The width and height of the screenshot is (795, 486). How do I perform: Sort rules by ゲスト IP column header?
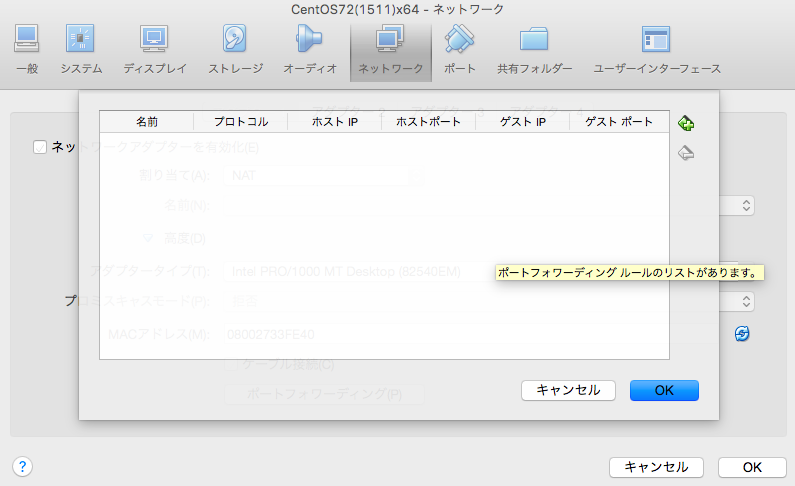523,122
